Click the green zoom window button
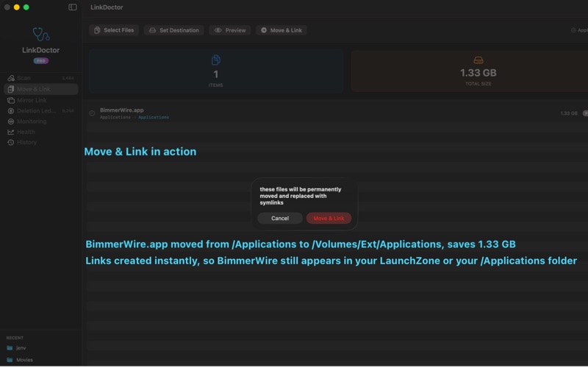The width and height of the screenshot is (588, 368). coord(26,7)
